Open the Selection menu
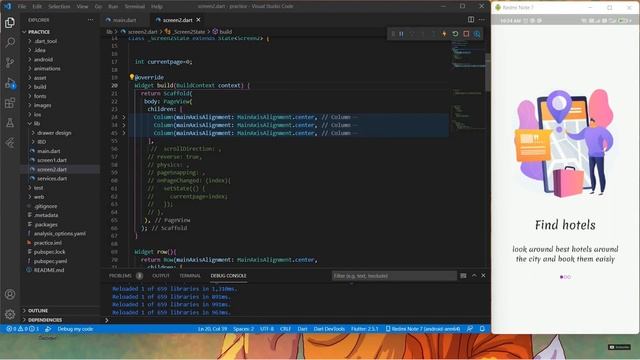Screen dimensions: 640x360 click(x=59, y=7)
